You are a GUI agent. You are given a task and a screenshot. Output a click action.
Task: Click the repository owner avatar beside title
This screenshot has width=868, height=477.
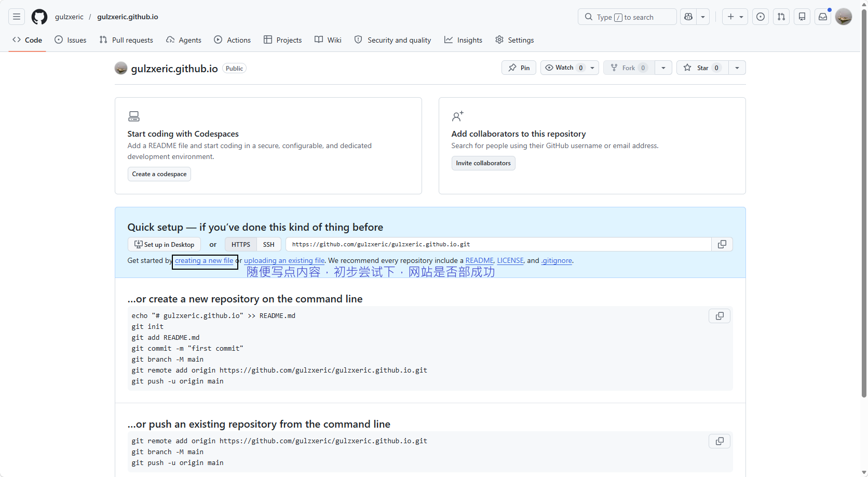coord(121,68)
